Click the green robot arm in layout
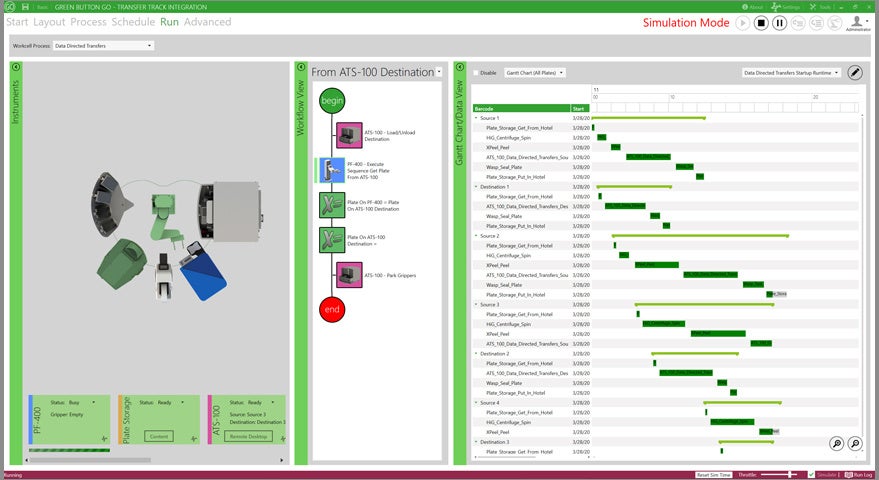879x480 pixels. pos(165,221)
